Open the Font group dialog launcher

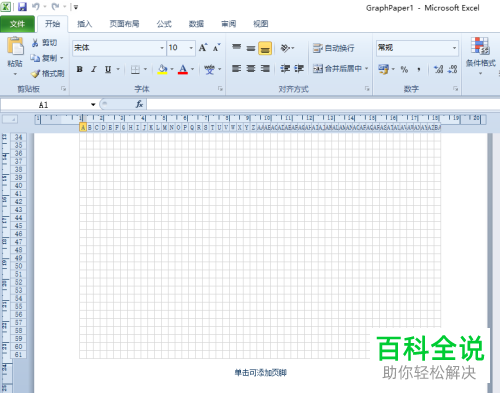click(x=220, y=89)
